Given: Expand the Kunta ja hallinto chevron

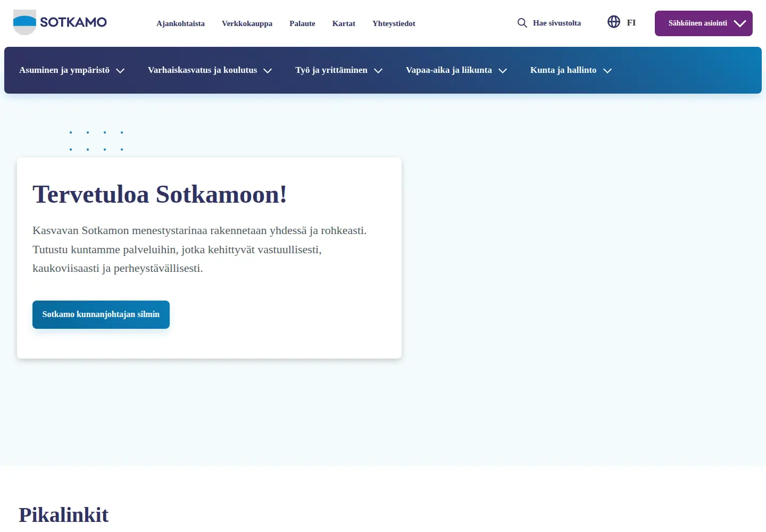Looking at the screenshot, I should [x=607, y=71].
